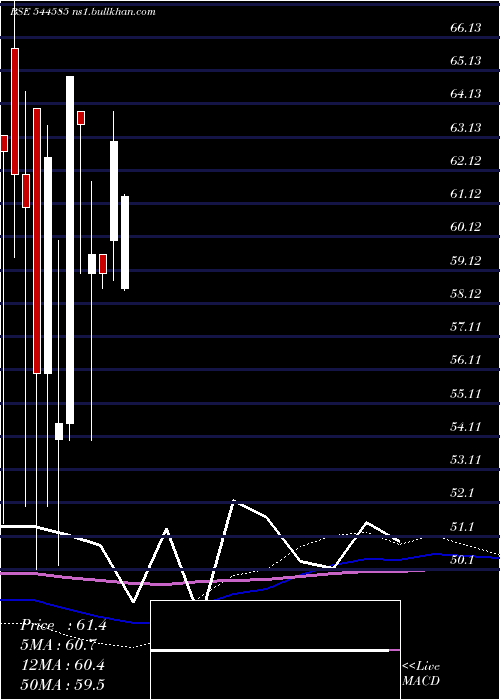Click the 12MA : 60.4 readout
This screenshot has width=500, height=700.
(63, 665)
